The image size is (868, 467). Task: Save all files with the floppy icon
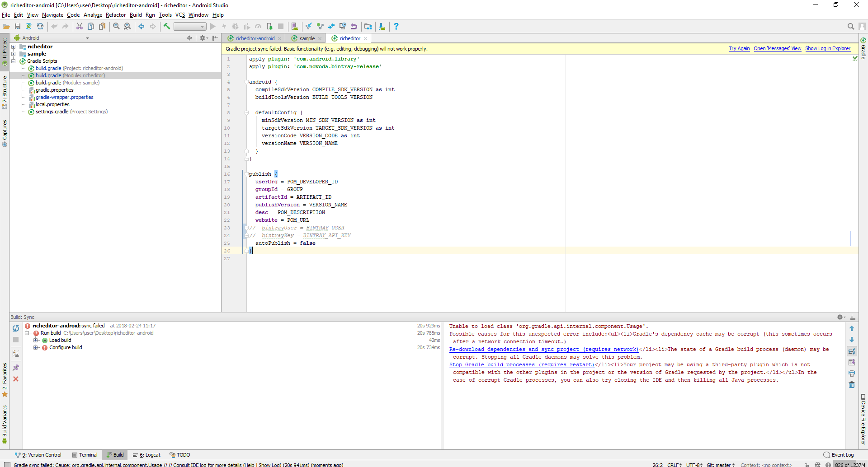click(x=18, y=27)
